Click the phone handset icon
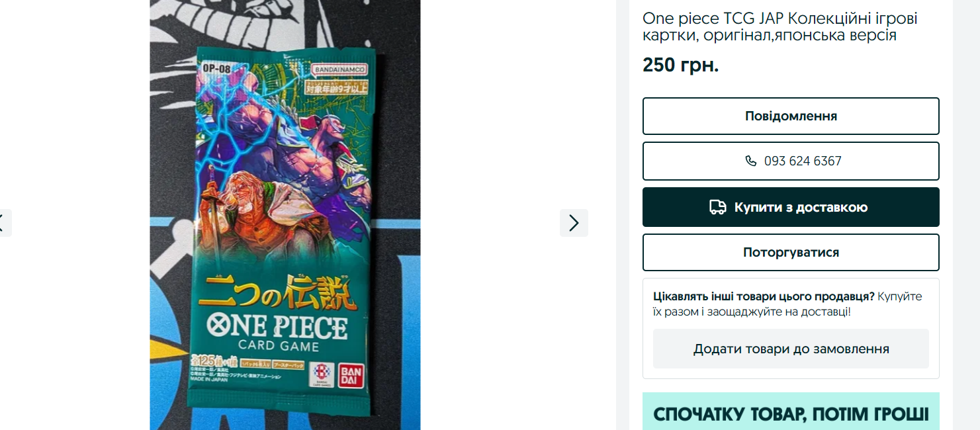 pyautogui.click(x=750, y=161)
